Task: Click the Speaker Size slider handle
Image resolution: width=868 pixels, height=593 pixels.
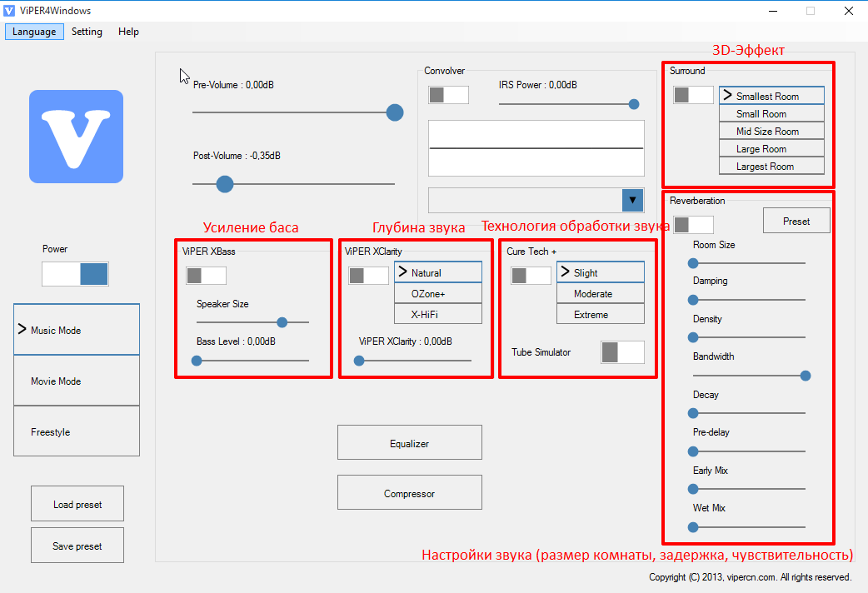Action: click(x=282, y=322)
